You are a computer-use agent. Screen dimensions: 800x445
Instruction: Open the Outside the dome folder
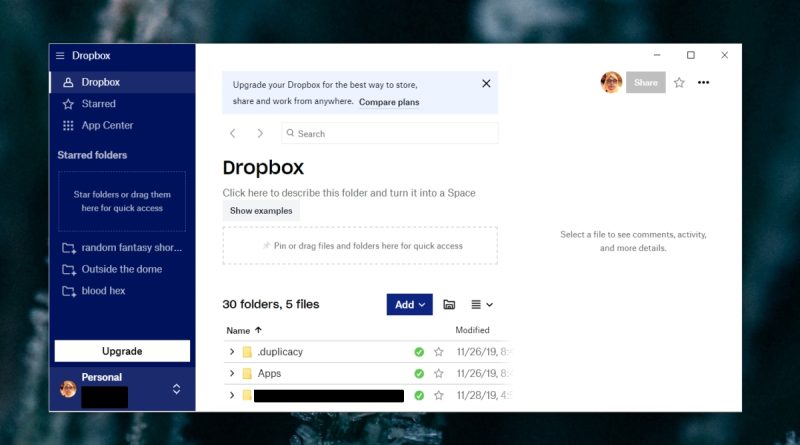click(122, 269)
